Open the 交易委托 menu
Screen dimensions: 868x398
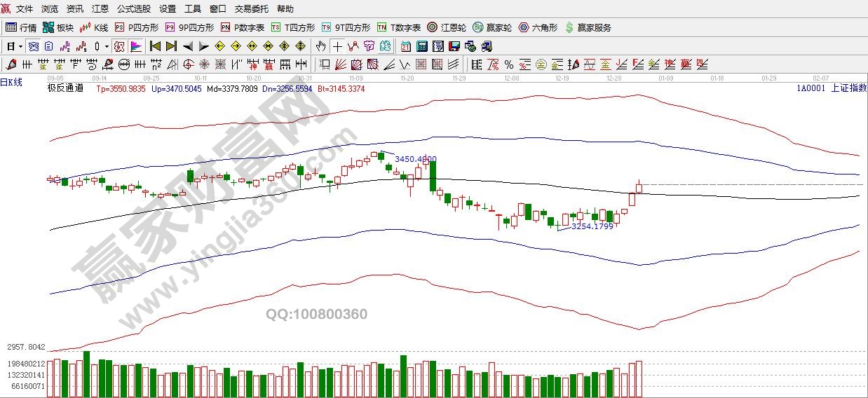coord(251,9)
